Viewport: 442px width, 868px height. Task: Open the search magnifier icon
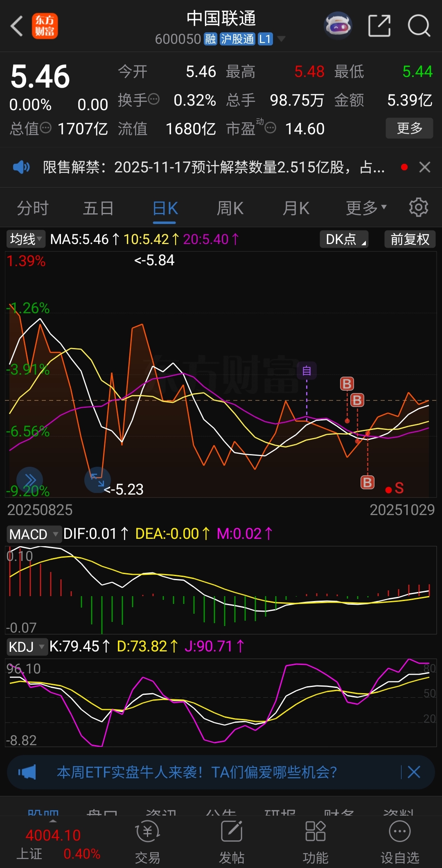[419, 26]
